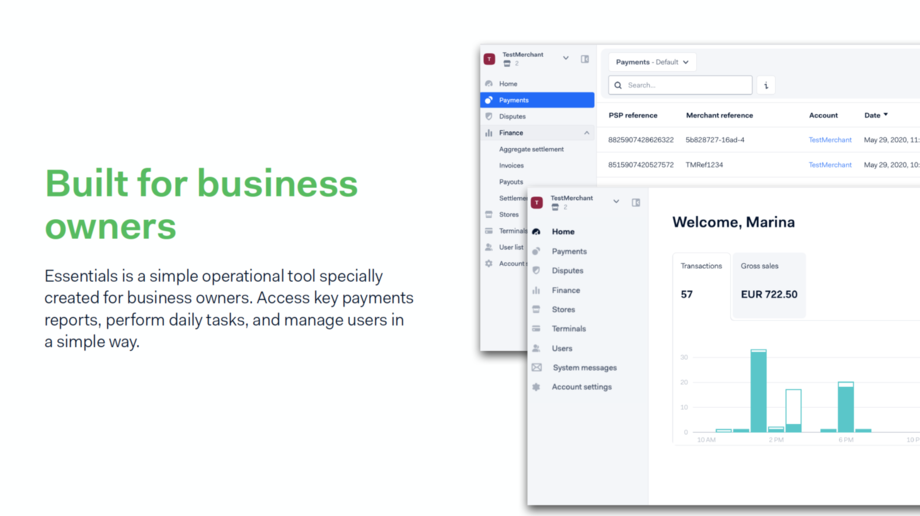Sort by the Date column header
920x516 pixels.
[875, 115]
